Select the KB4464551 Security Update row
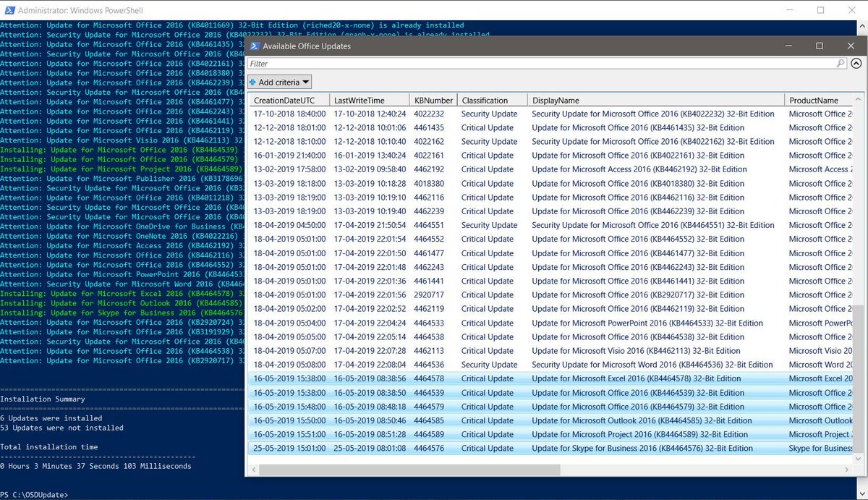The width and height of the screenshot is (868, 500). pyautogui.click(x=551, y=226)
